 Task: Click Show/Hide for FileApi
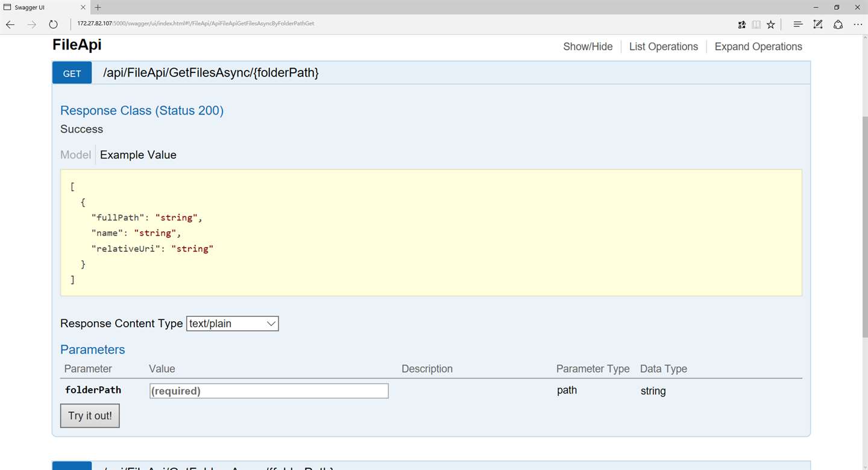coord(588,46)
